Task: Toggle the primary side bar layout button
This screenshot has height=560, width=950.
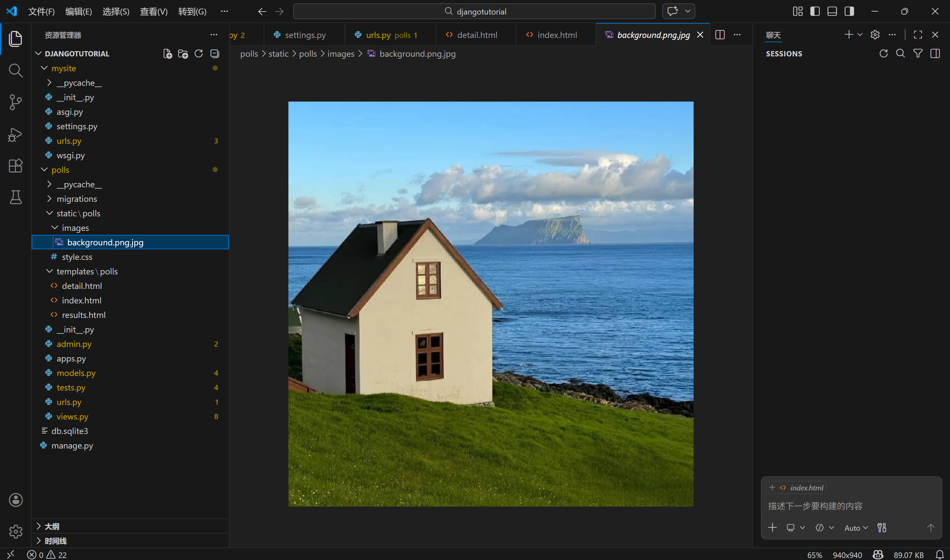Action: pyautogui.click(x=815, y=11)
